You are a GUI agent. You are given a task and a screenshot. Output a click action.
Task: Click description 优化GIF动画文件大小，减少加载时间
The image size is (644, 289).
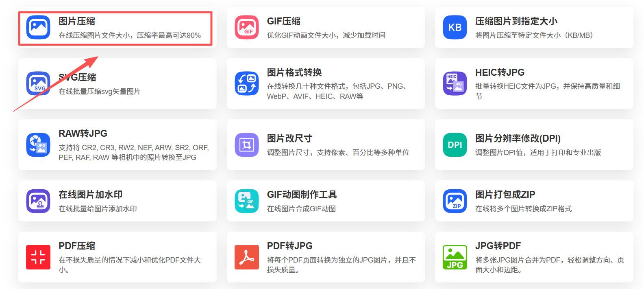(x=326, y=35)
